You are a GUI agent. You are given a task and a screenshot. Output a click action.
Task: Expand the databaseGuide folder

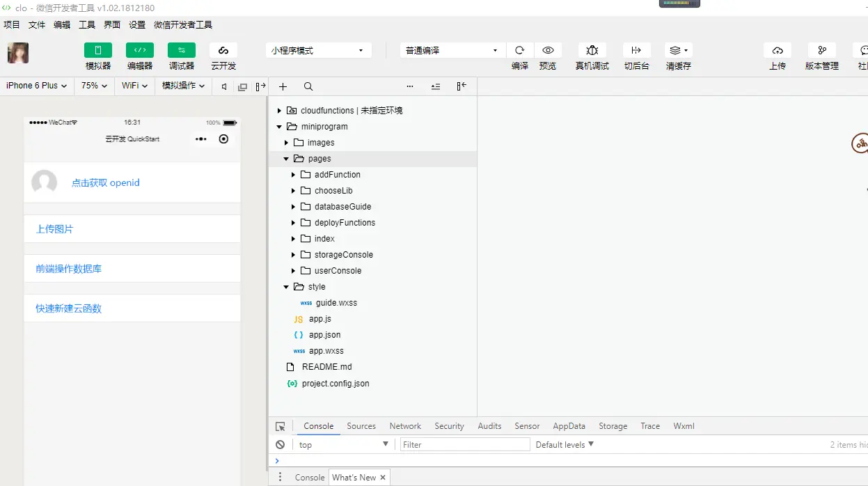[293, 207]
